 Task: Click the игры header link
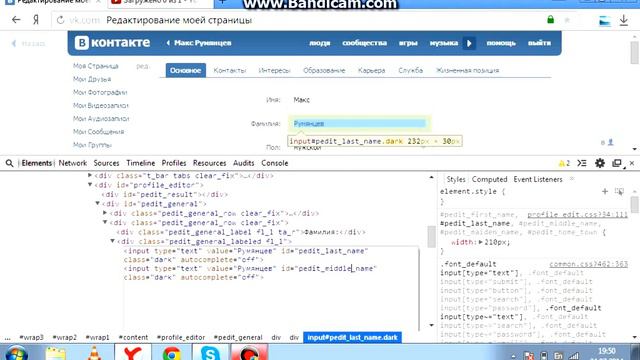(408, 43)
